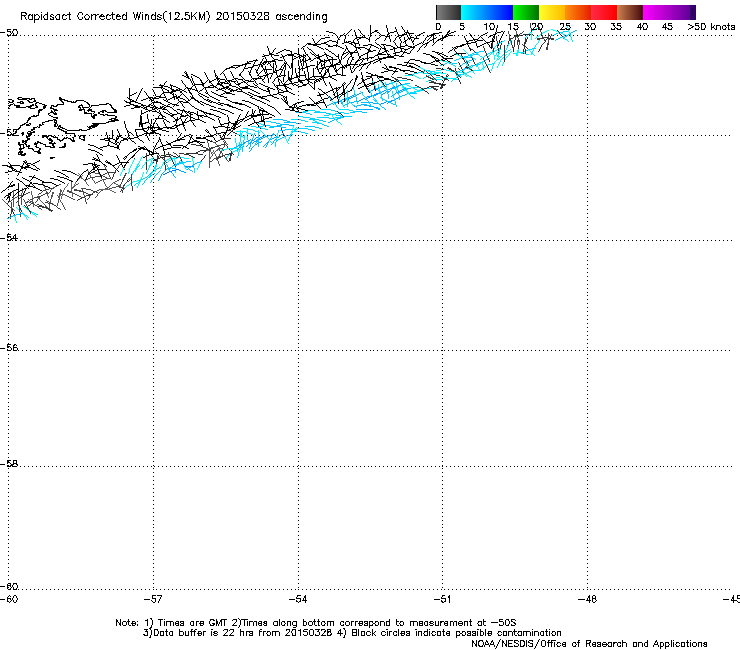Screen dimensions: 740x650
Task: Click the legend label '25' under the color bar
Action: 565,27
